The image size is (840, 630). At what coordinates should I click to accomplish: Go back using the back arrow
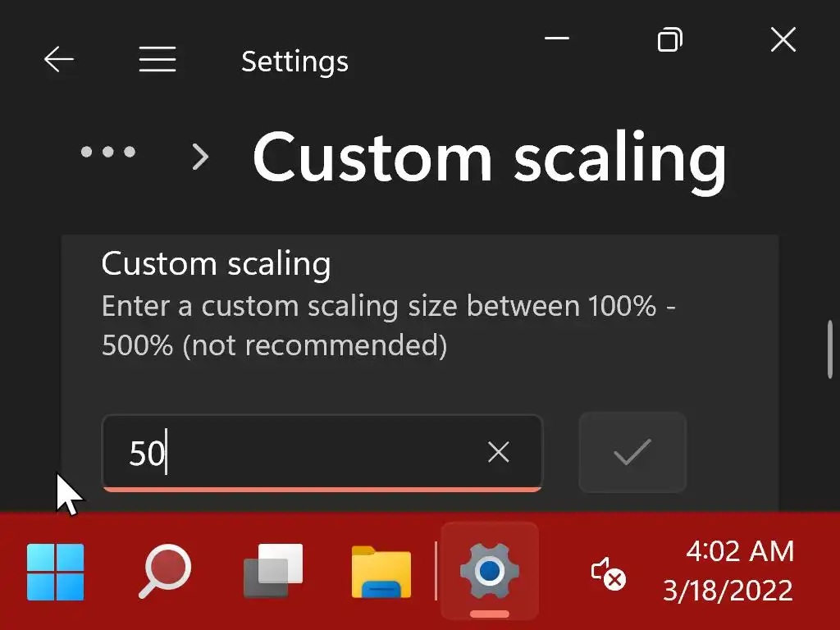(59, 60)
